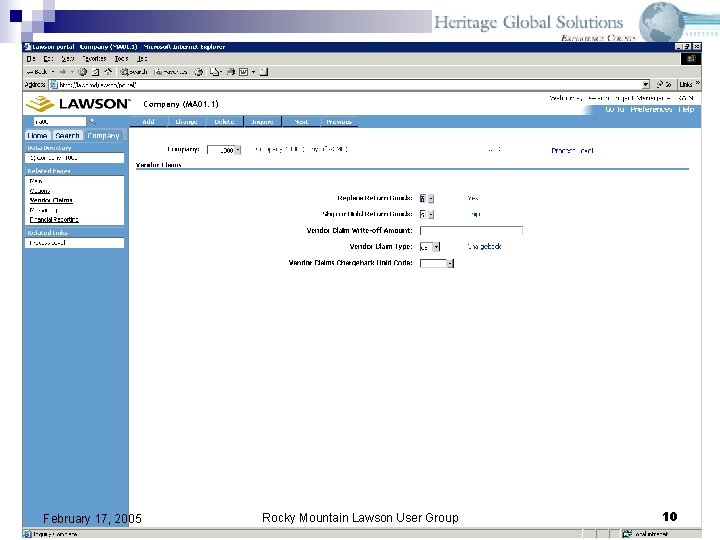Expand the Vendor Claim Type dropdown arrow
Image resolution: width=720 pixels, height=540 pixels.
coord(436,247)
